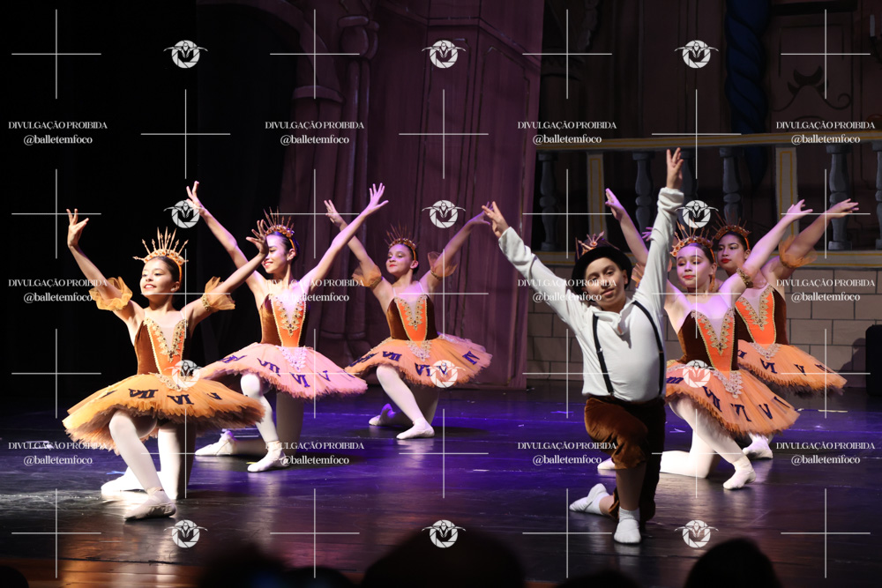Click the rose logo beside the boy's raised arm
882x588 pixels.
click(x=697, y=213)
